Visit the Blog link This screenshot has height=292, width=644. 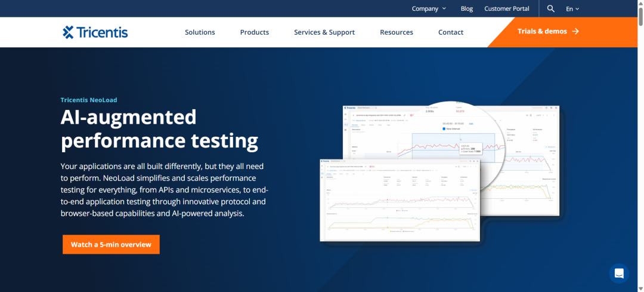[466, 8]
